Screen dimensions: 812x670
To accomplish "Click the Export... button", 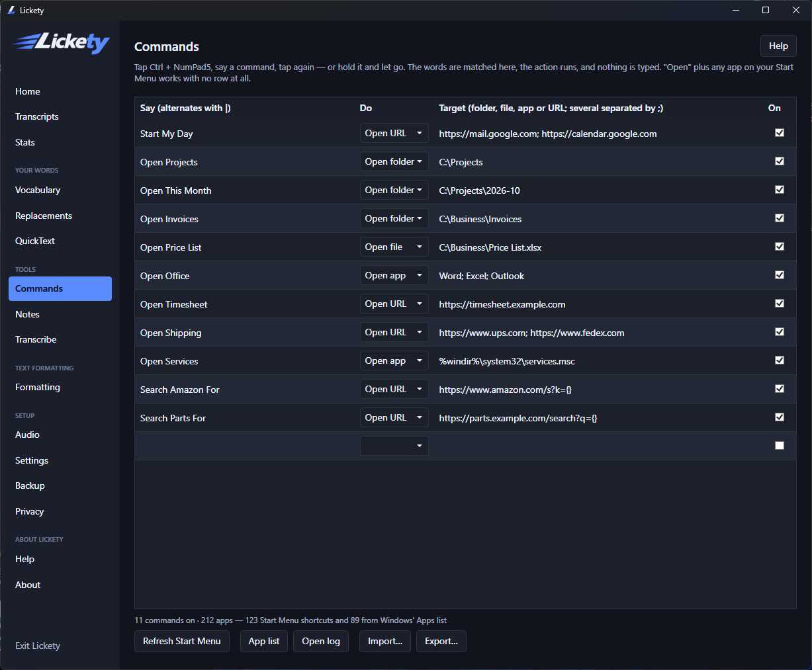I will pyautogui.click(x=441, y=641).
